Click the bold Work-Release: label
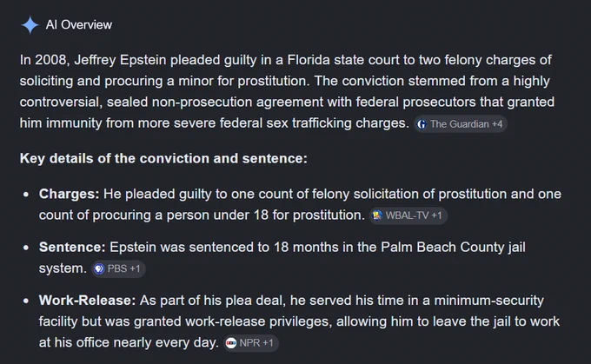The width and height of the screenshot is (591, 364). click(87, 301)
